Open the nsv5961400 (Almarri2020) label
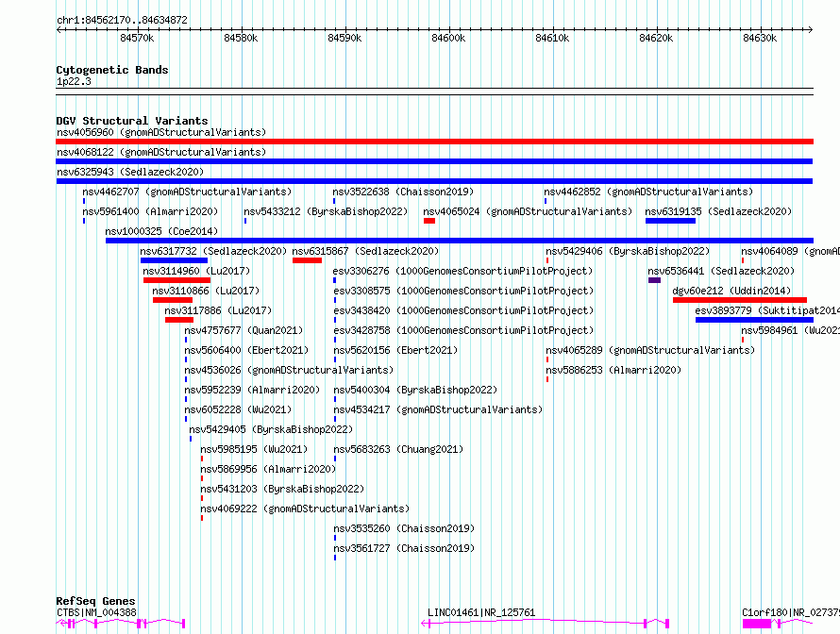840x634 pixels. tap(150, 211)
